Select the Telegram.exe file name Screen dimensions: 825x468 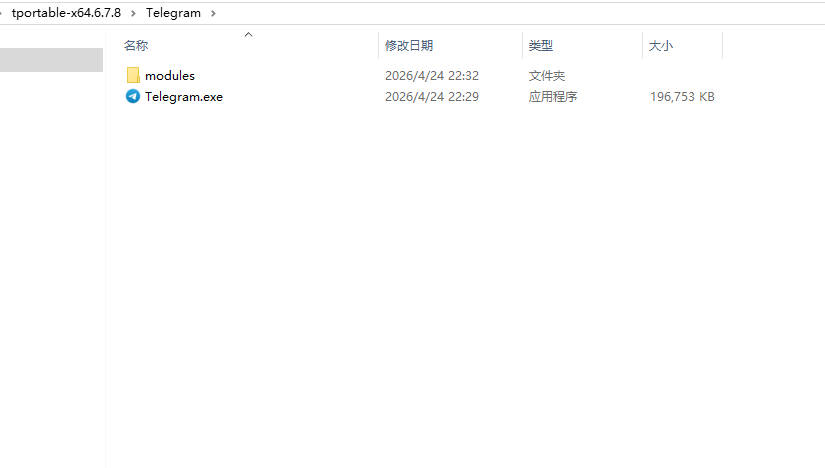(184, 97)
